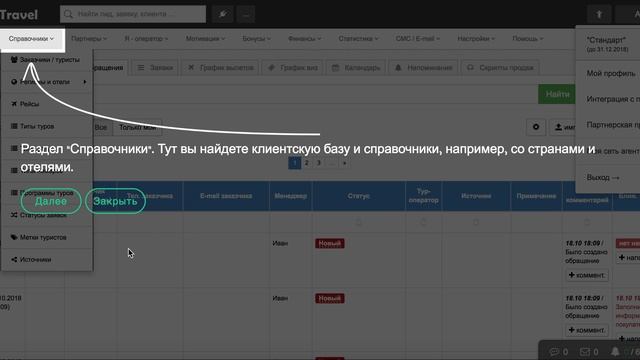Select Типы туров menu entry

[x=47, y=127]
